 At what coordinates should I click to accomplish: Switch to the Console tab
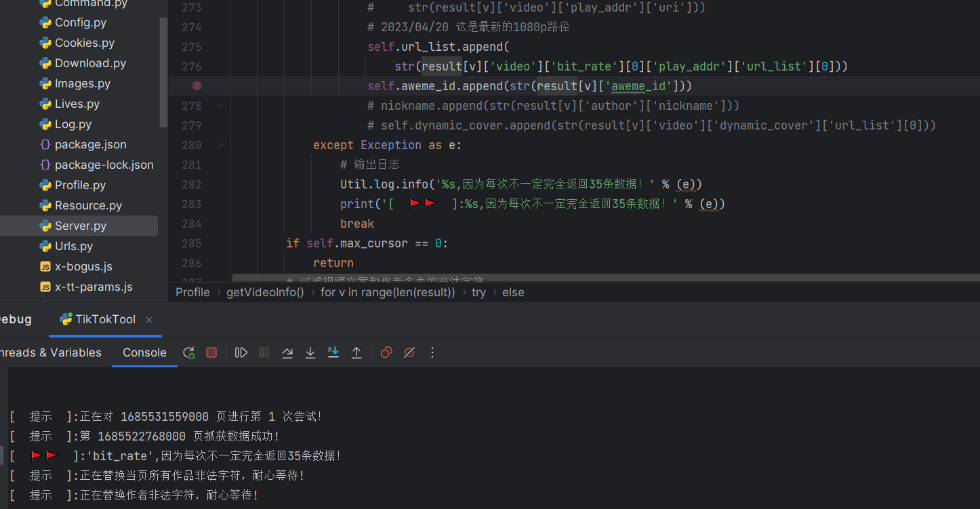pyautogui.click(x=144, y=352)
